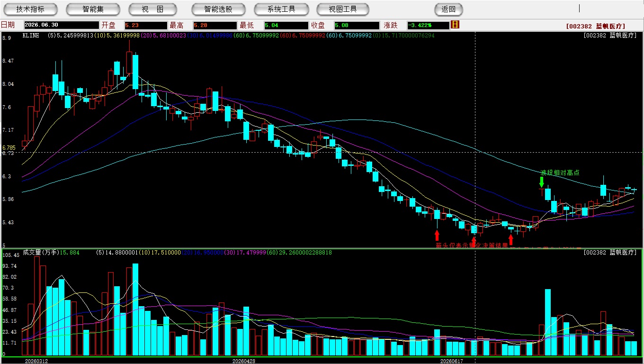Click the 20260428 date label
The image size is (644, 364).
tap(244, 361)
